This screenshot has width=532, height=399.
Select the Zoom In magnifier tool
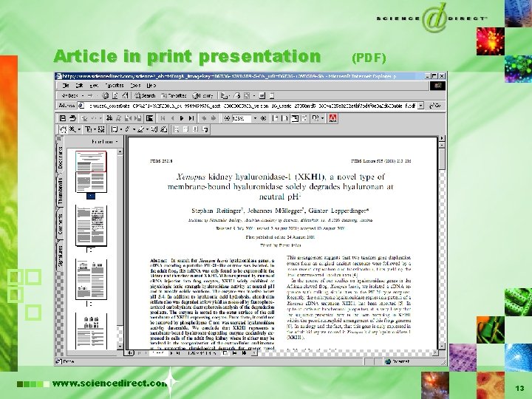pyautogui.click(x=72, y=129)
